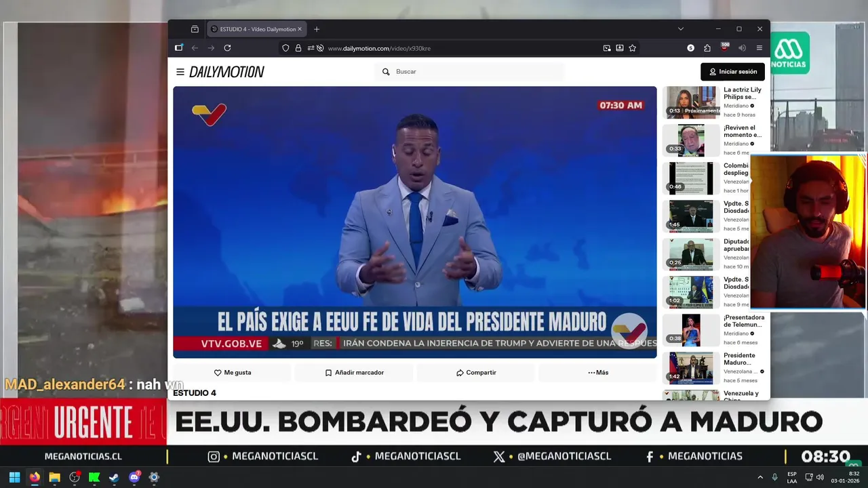Click the permissions icon in address bar
The width and height of the screenshot is (868, 488).
[x=311, y=48]
